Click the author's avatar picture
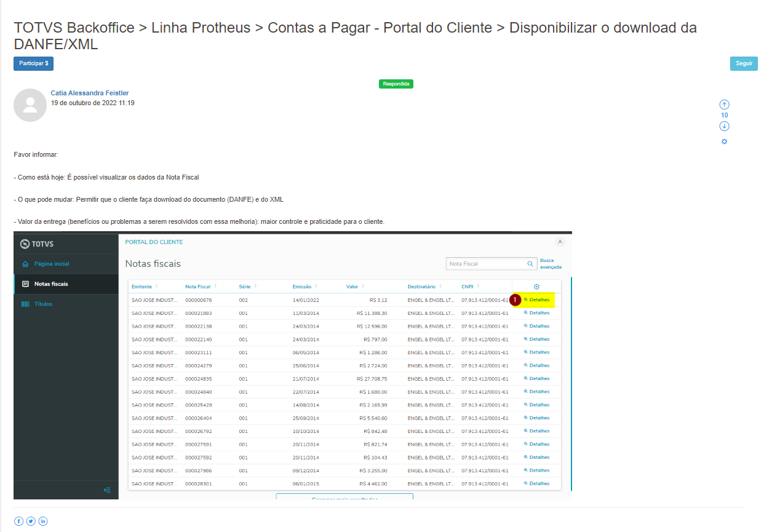Screen dimensions: 764x532 coord(30,105)
